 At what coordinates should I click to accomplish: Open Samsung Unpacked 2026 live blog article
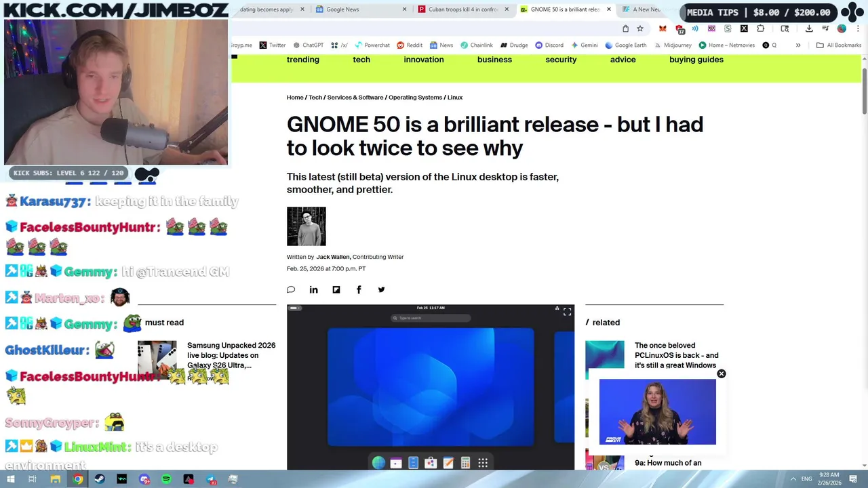[x=231, y=355]
